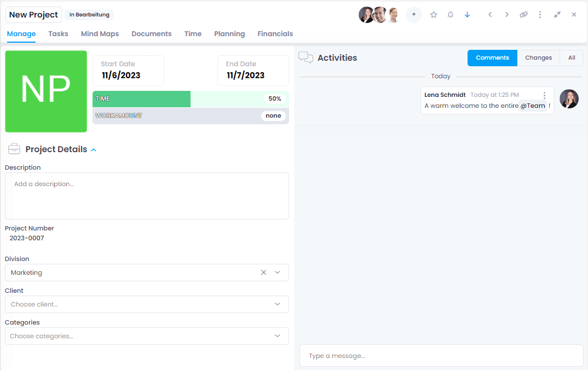Open the Categories dropdown
This screenshot has height=370, width=588.
[147, 336]
